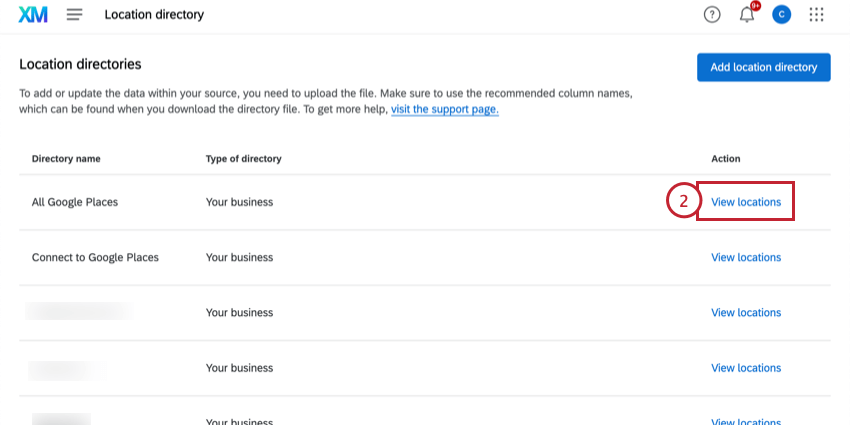Click the Directory name column header
Viewport: 850px width, 425px height.
(x=66, y=159)
